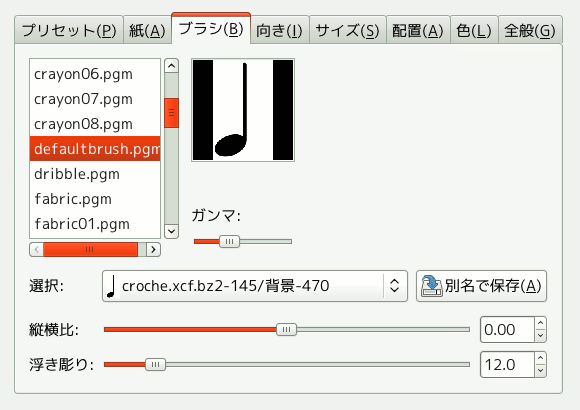Decrease 浮き彫り with the down stepper

(540, 371)
